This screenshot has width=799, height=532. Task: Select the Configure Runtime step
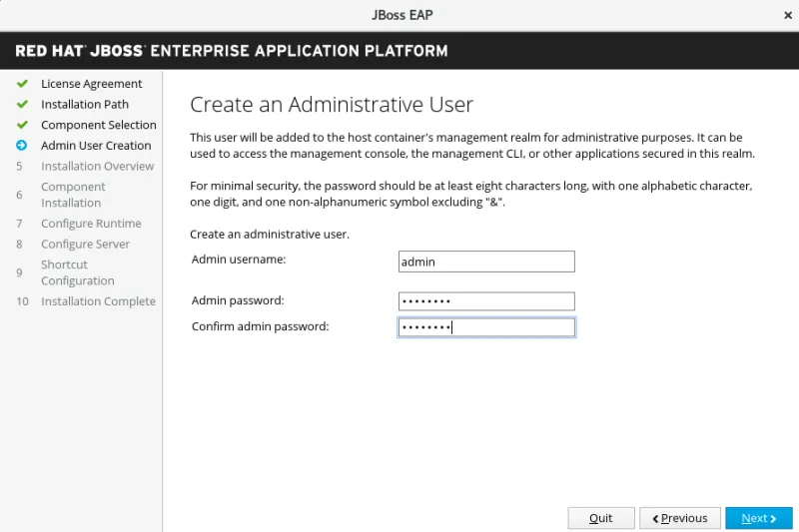[x=91, y=224]
